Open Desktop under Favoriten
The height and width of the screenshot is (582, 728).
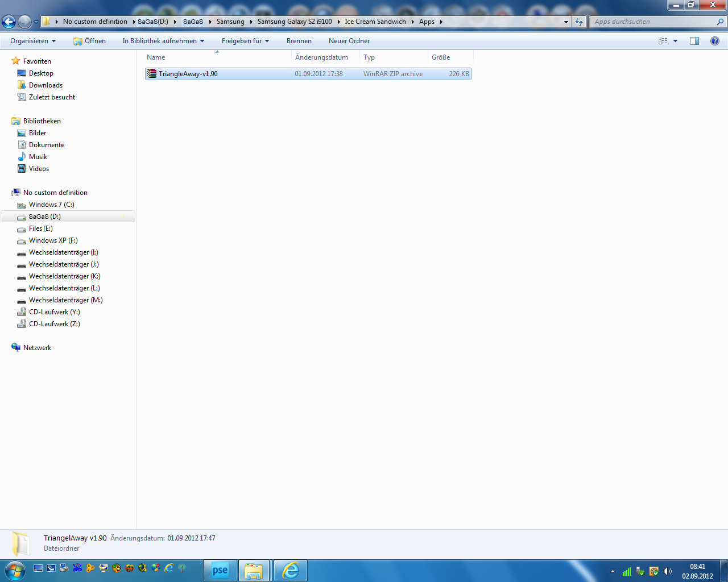pos(41,73)
